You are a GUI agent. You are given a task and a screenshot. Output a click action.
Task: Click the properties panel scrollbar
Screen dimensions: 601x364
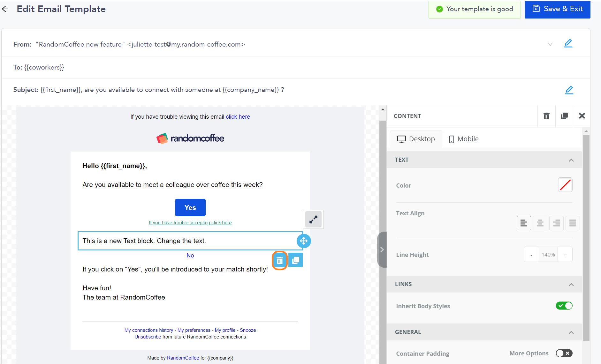(586, 238)
